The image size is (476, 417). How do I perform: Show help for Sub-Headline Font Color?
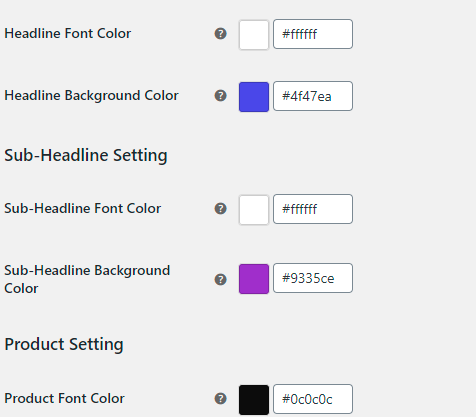[x=220, y=209]
